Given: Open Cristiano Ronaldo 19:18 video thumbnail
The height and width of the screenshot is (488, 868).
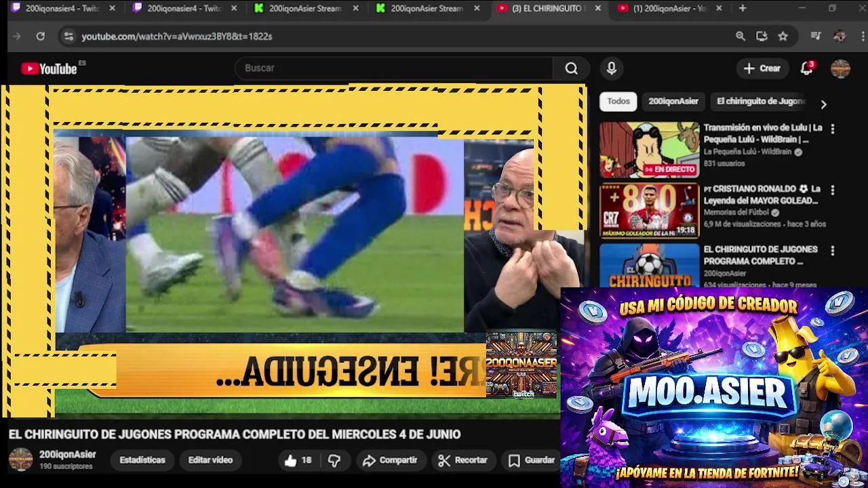Looking at the screenshot, I should [649, 211].
